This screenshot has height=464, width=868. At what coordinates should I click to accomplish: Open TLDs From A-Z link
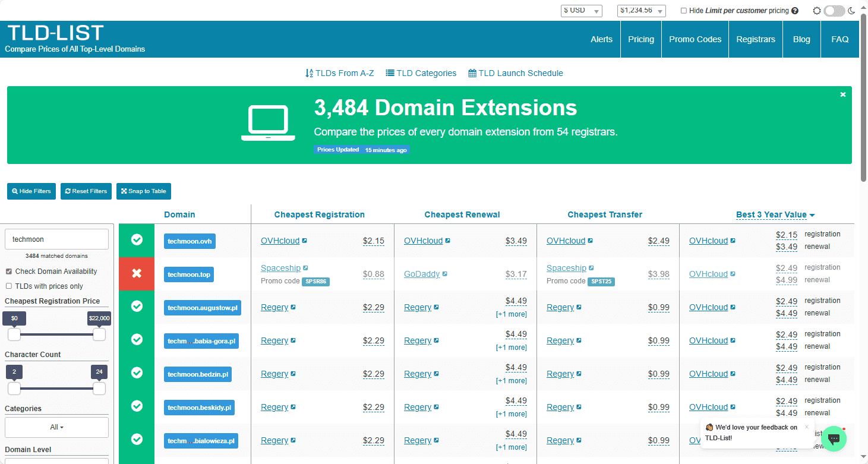pyautogui.click(x=340, y=73)
